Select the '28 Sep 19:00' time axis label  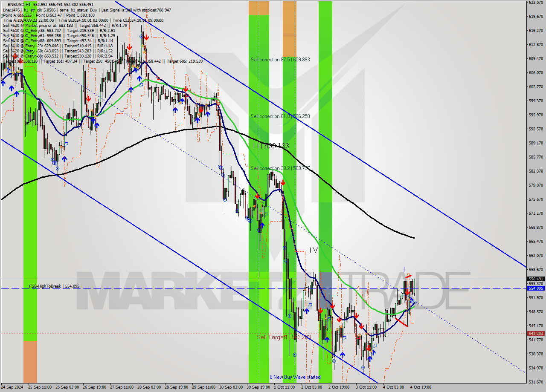(x=177, y=387)
